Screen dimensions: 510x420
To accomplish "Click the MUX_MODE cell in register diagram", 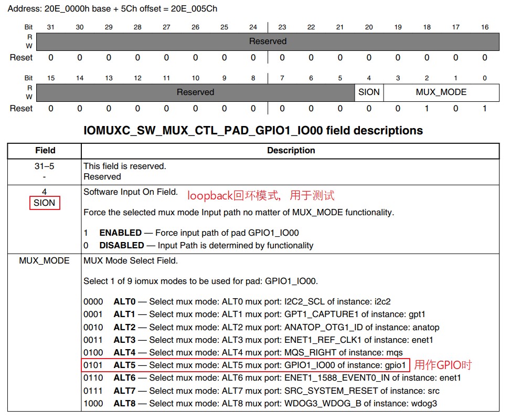I will tap(441, 92).
